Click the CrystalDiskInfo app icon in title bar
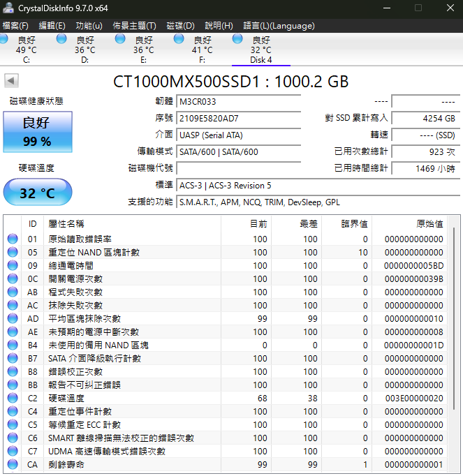 (8, 8)
